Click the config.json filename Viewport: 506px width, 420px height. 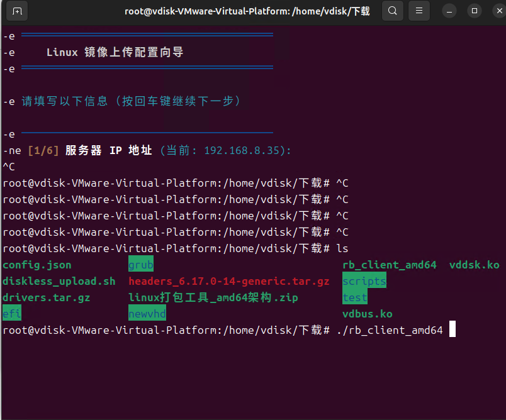(37, 265)
